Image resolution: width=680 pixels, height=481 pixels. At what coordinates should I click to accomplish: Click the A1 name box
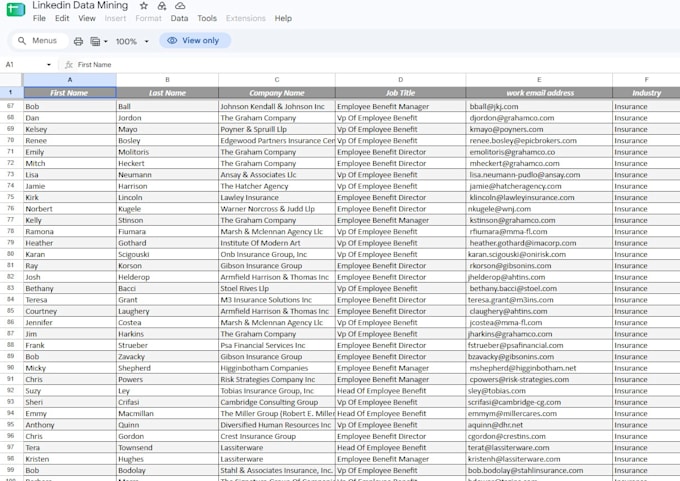pyautogui.click(x=10, y=65)
